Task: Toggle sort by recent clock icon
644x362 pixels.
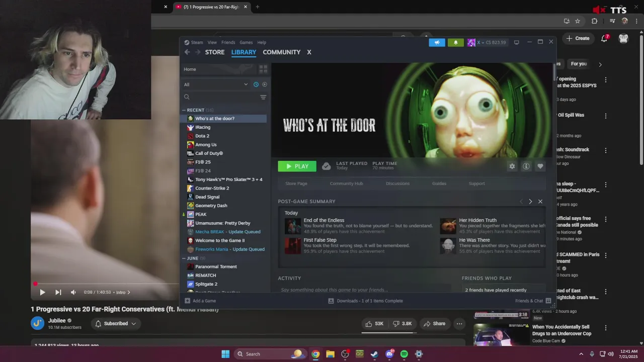Action: tap(256, 84)
